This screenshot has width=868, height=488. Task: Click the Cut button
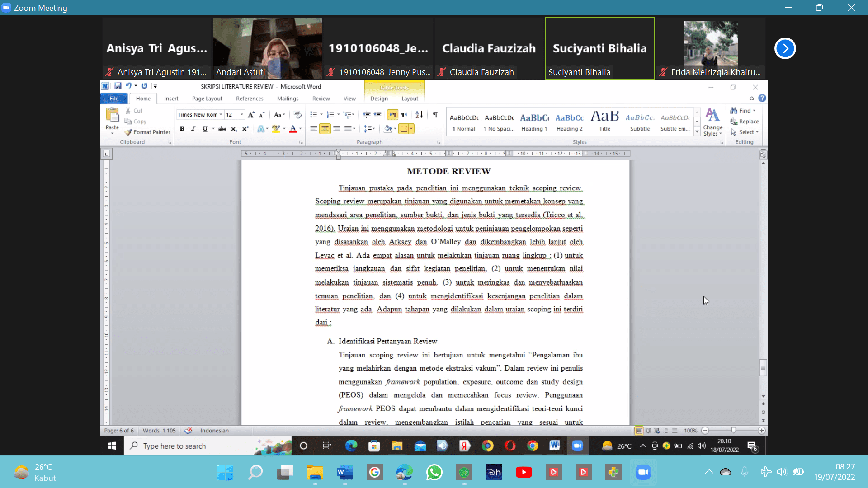coord(134,111)
